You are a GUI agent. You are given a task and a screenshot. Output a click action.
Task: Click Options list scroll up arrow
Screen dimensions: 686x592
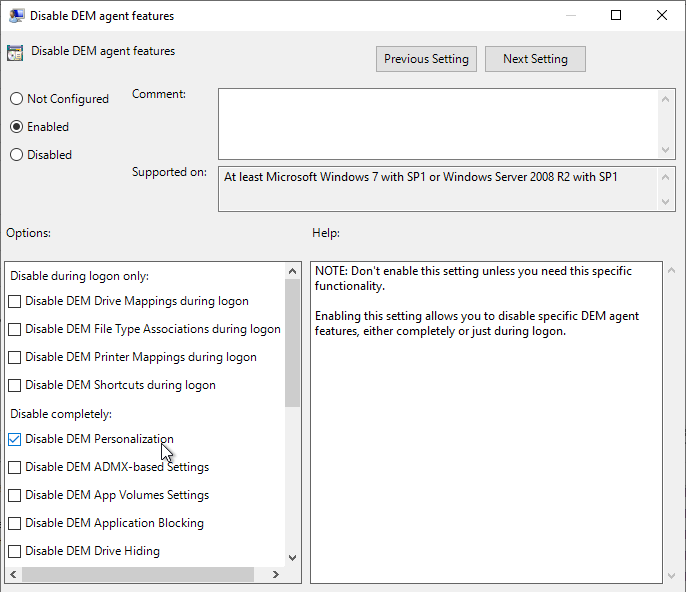pyautogui.click(x=292, y=271)
